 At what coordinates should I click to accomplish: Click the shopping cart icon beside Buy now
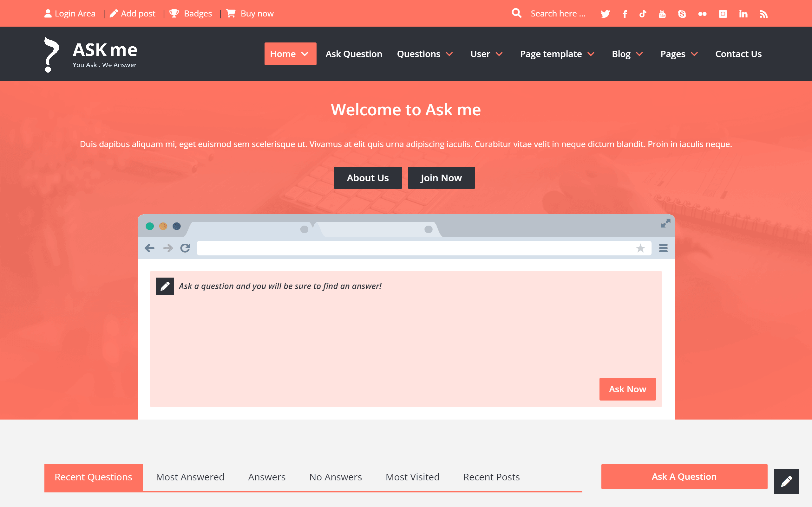click(x=231, y=13)
